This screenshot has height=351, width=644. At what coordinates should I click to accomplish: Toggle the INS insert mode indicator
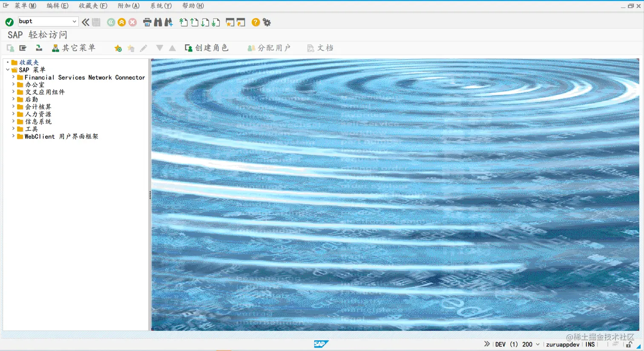pos(590,344)
